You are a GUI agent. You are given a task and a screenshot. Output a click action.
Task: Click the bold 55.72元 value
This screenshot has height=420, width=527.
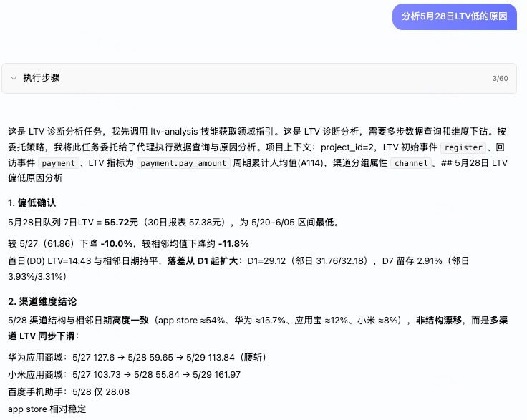point(121,223)
